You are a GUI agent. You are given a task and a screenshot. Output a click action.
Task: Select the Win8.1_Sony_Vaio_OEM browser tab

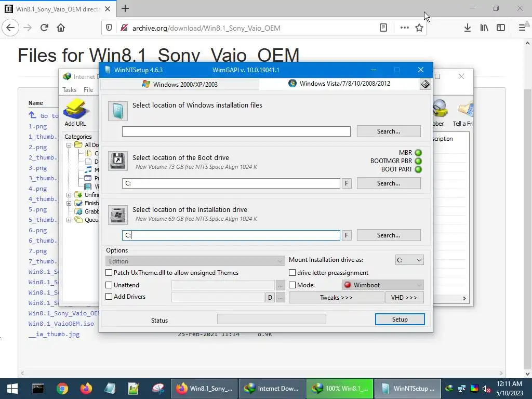click(58, 9)
